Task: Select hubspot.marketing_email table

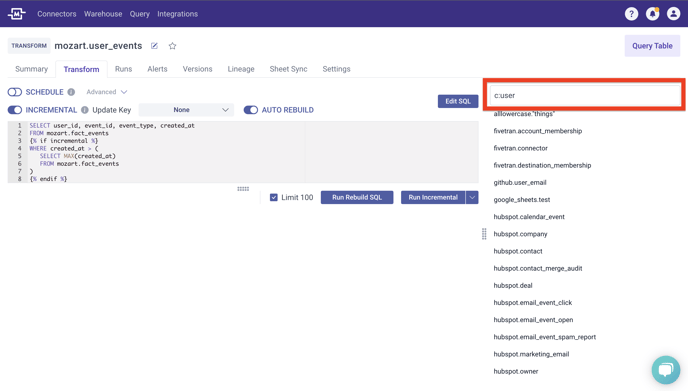Action: tap(531, 354)
